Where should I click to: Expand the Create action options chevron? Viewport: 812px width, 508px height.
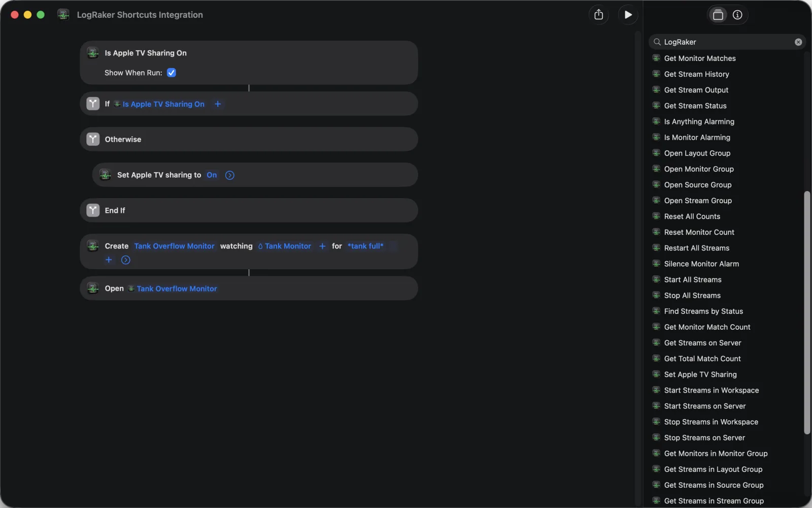point(126,260)
